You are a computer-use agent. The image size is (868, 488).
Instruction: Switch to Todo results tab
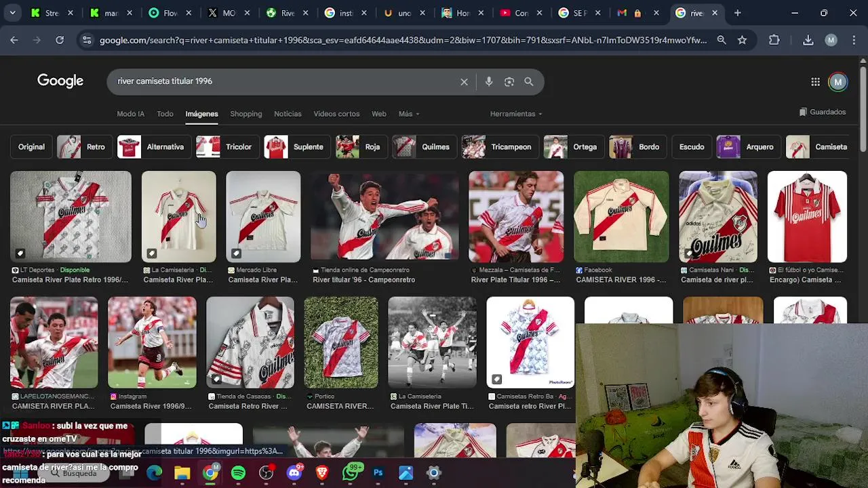165,114
